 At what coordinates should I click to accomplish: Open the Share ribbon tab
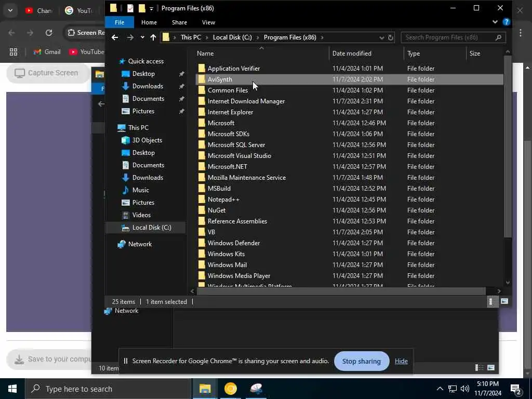coord(179,22)
